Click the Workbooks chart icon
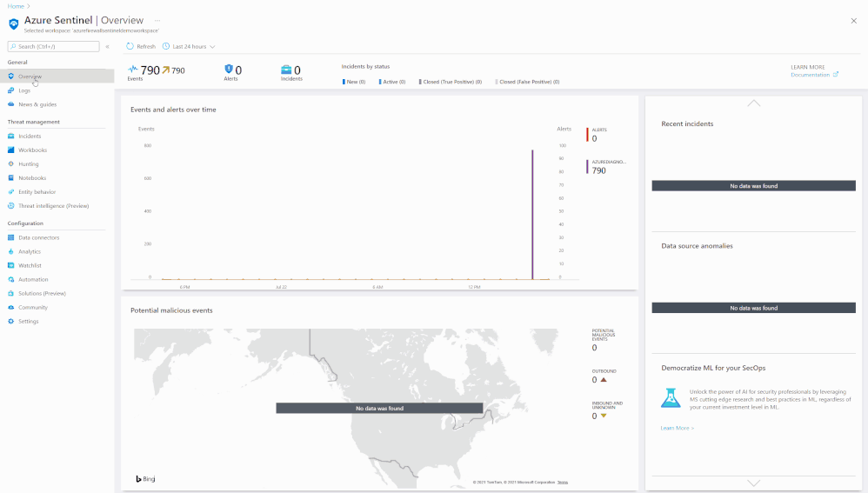The image size is (868, 493). pyautogui.click(x=11, y=150)
